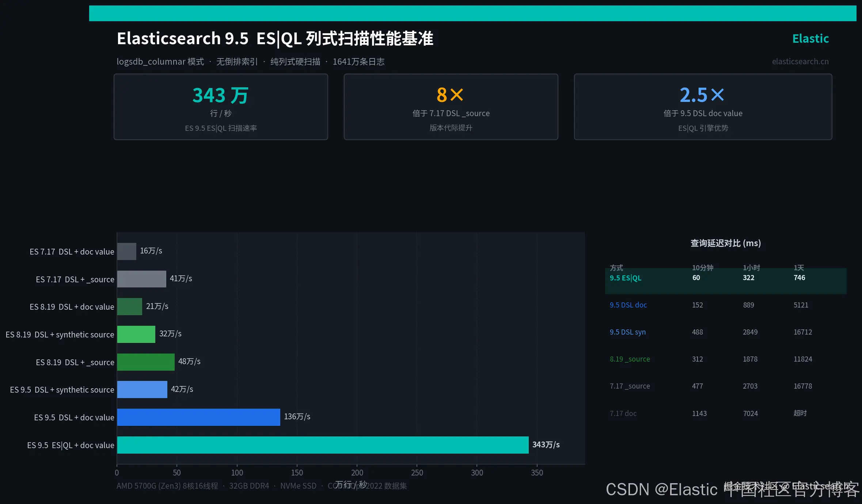Click the gray bar for ES 7.17 DSL + doc value

[x=126, y=251]
